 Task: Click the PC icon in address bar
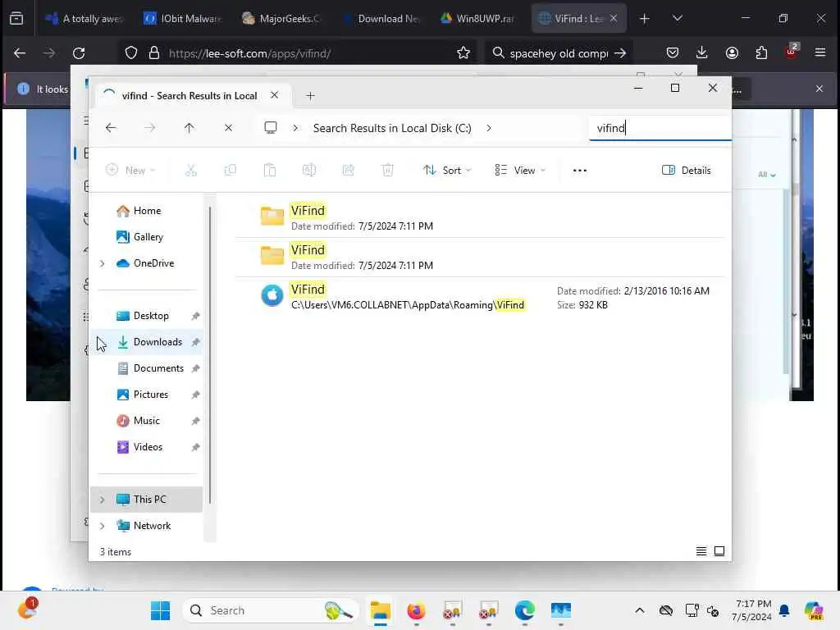271,128
